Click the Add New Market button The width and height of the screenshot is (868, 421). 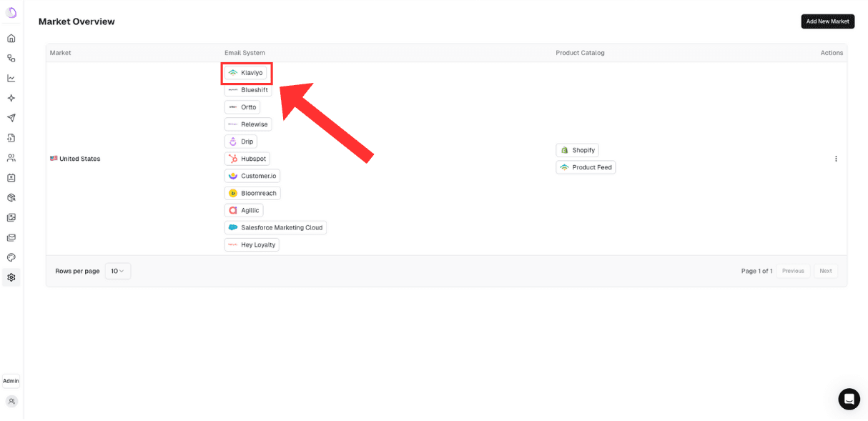(827, 21)
